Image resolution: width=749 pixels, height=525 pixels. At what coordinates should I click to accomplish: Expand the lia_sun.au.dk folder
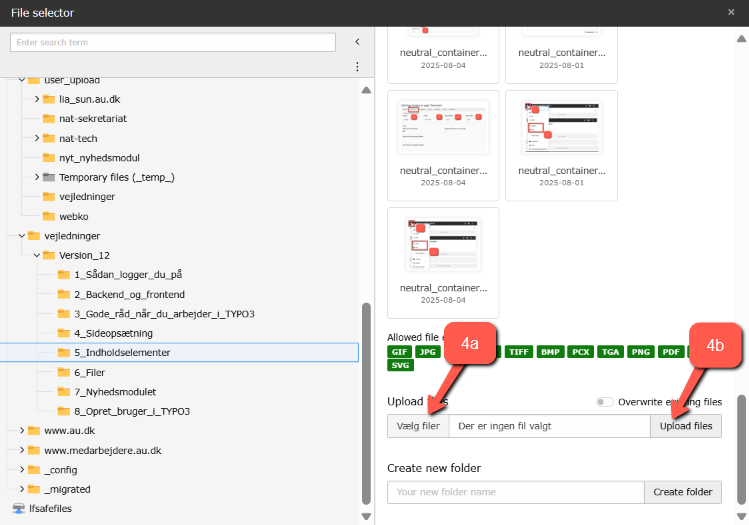[37, 99]
